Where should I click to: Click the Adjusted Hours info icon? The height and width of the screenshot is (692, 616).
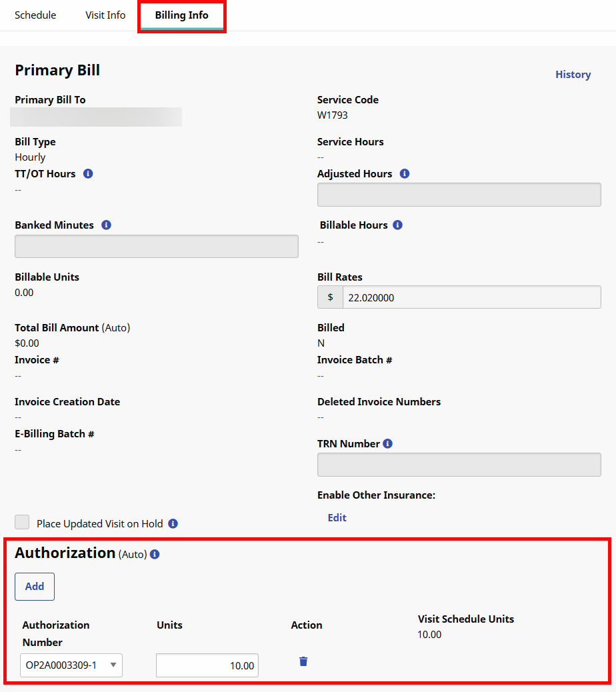405,174
